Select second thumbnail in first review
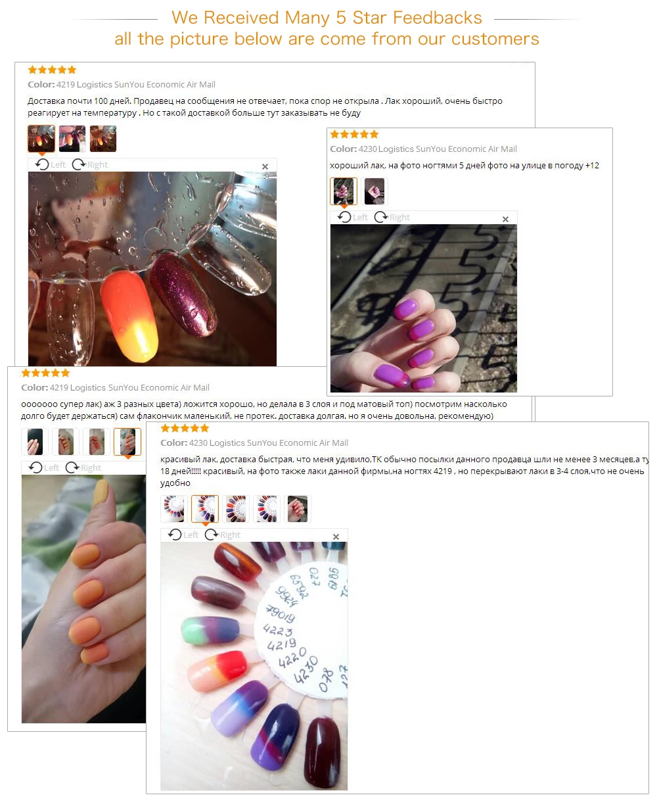Image resolution: width=657 pixels, height=812 pixels. (72, 139)
